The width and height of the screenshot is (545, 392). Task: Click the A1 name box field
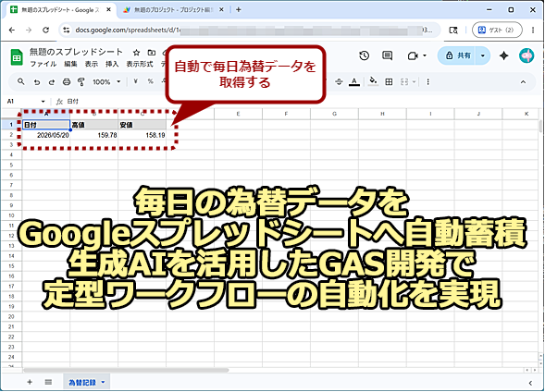pyautogui.click(x=26, y=102)
